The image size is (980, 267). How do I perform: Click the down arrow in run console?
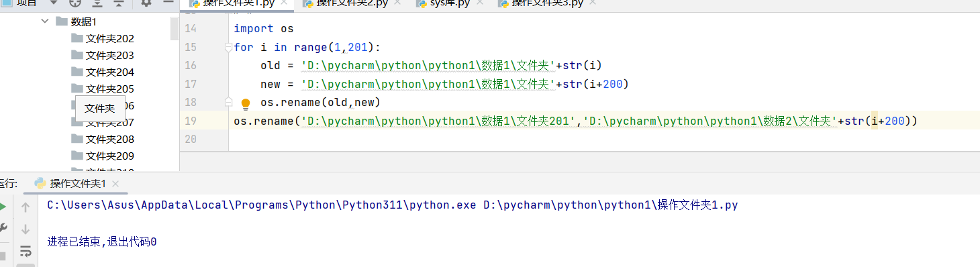pyautogui.click(x=26, y=229)
